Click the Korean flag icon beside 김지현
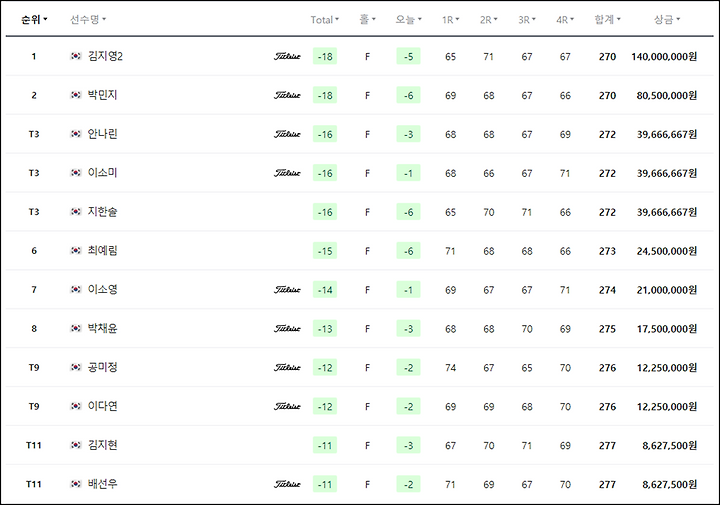Screen dimensions: 720x505 pos(76,445)
